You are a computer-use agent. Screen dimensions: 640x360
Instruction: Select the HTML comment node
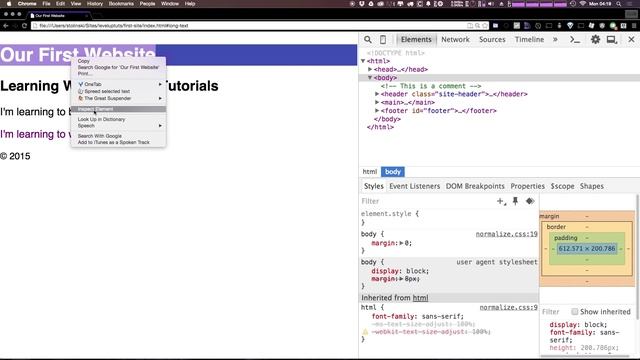click(431, 86)
